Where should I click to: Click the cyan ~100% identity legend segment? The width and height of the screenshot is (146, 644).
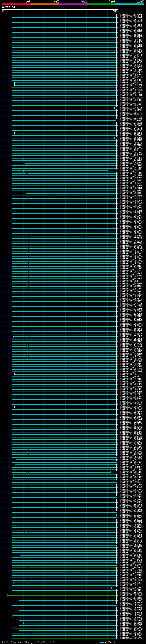(x=130, y=4)
